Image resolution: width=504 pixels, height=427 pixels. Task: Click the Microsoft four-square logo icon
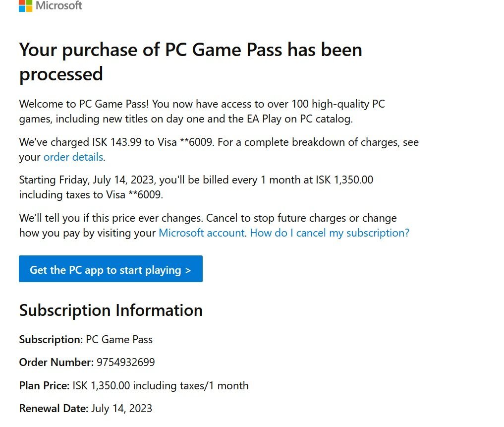coord(25,5)
